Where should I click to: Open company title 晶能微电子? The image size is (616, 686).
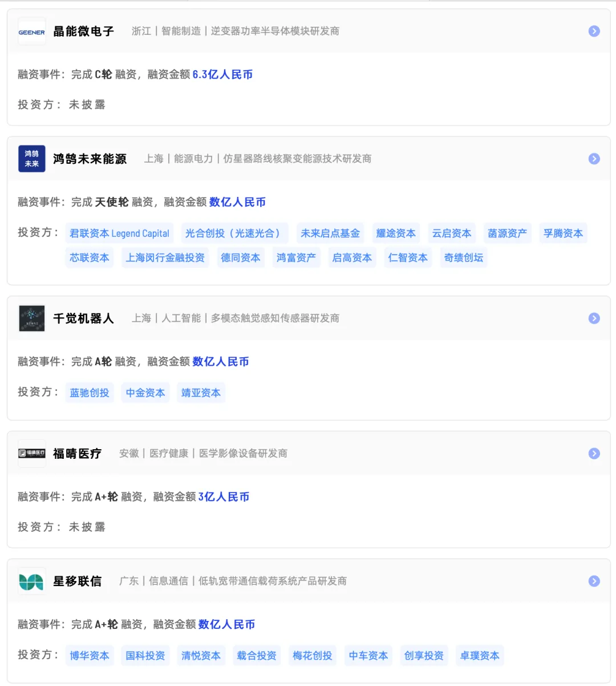(x=84, y=31)
